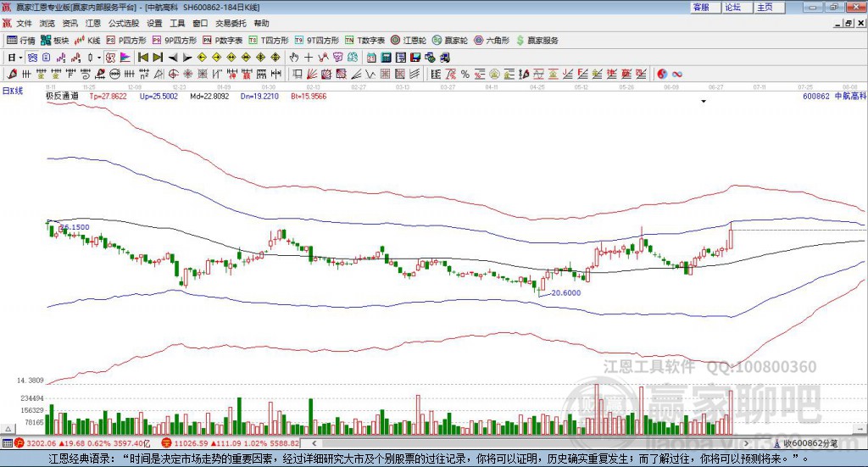This screenshot has height=467, width=868.
Task: Click the 600862 中航高科 stock label
Action: [x=834, y=96]
